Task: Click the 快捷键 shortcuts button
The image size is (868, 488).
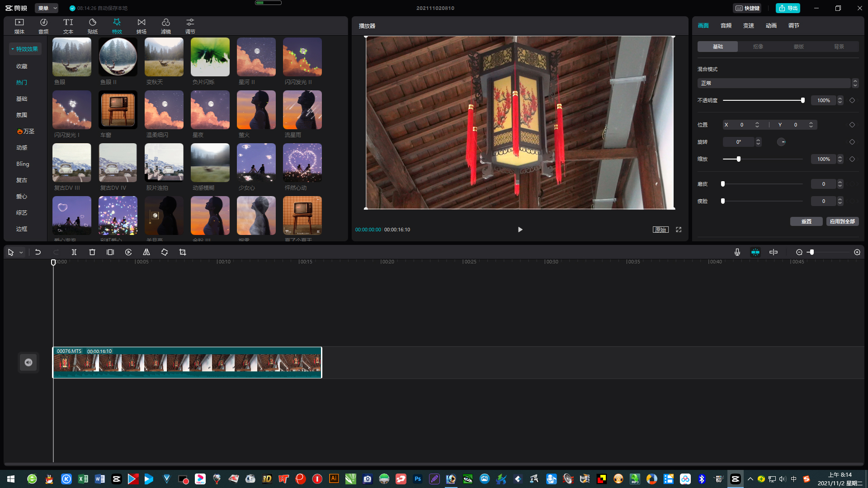Action: (747, 8)
